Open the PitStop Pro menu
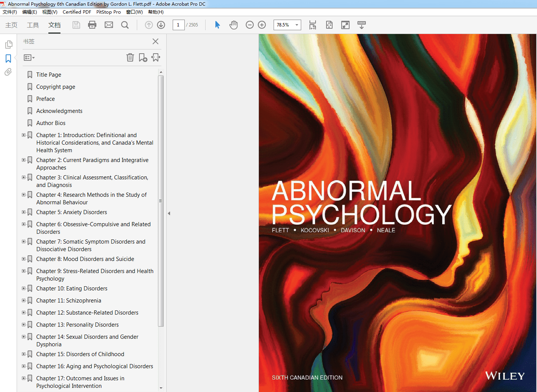 (x=108, y=12)
